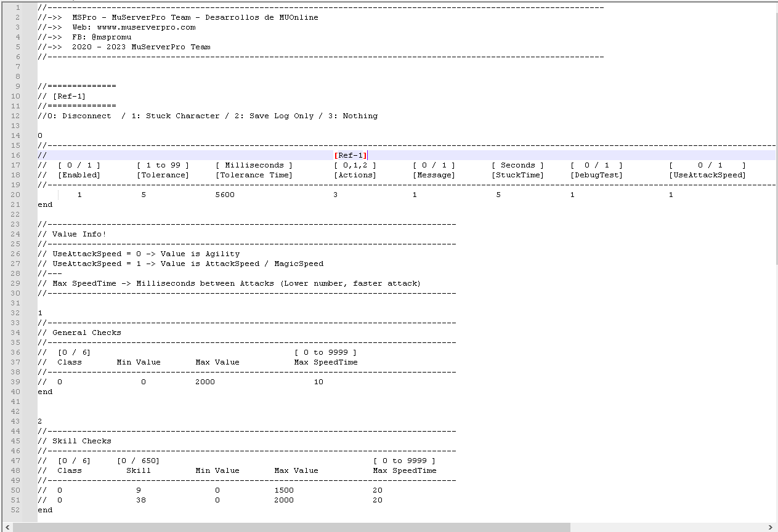Click the @mspromu Facebook handle text

point(111,37)
